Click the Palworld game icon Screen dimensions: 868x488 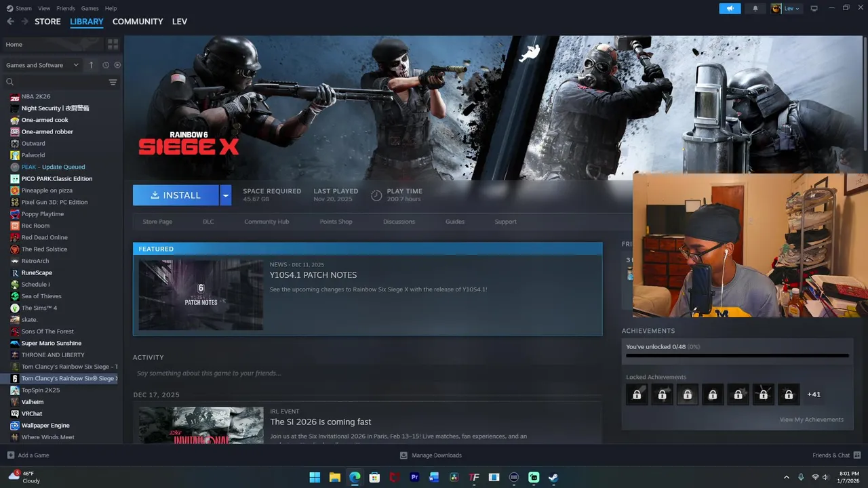15,155
